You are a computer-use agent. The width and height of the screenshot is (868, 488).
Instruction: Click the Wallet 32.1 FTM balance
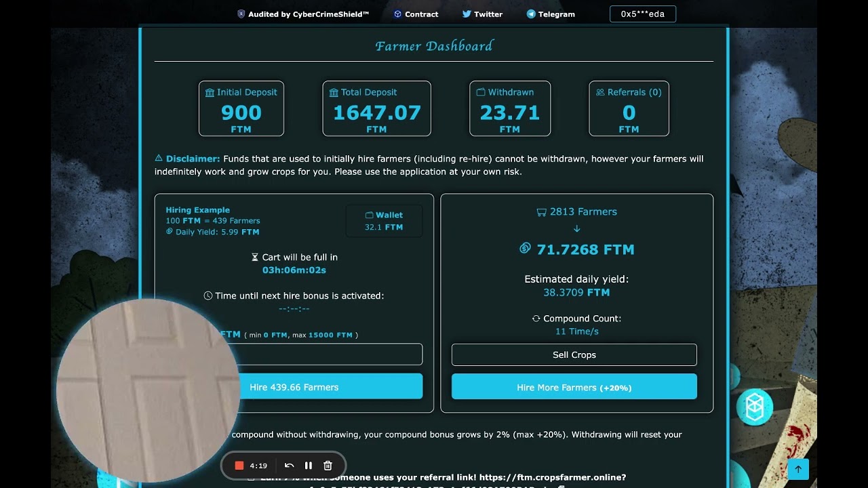click(384, 227)
